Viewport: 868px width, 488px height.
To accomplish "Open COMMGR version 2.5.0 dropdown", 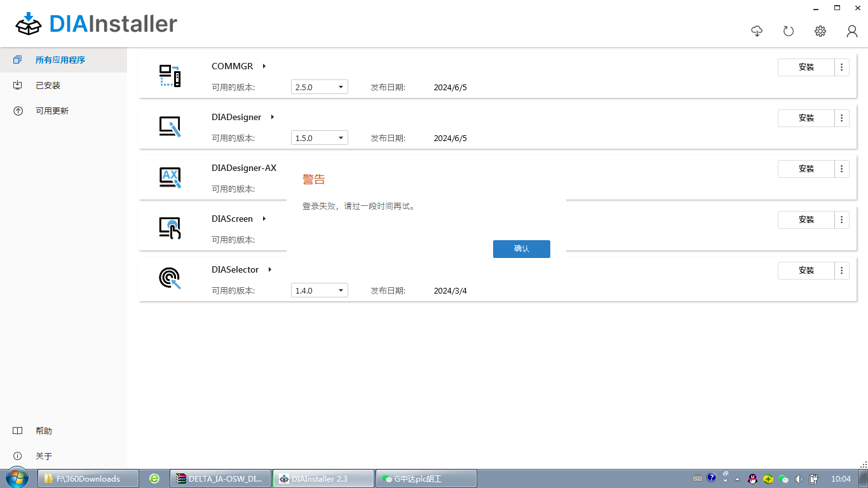I will 319,87.
